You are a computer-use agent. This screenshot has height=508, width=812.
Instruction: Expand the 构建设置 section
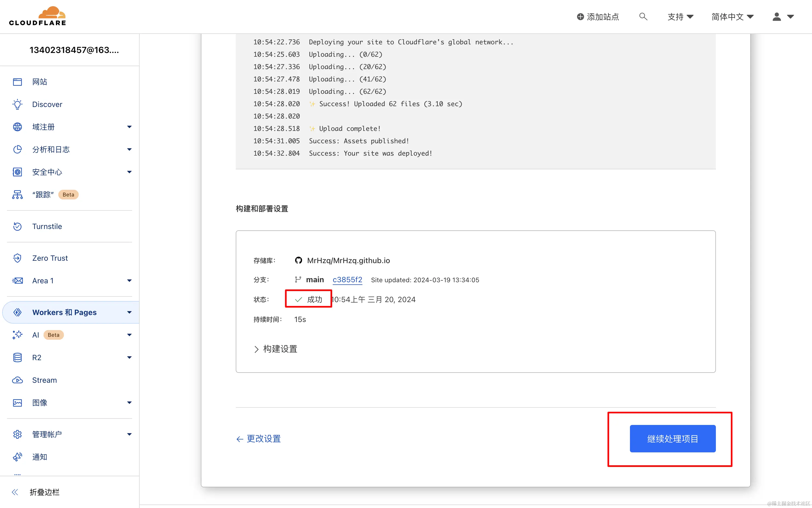(275, 349)
